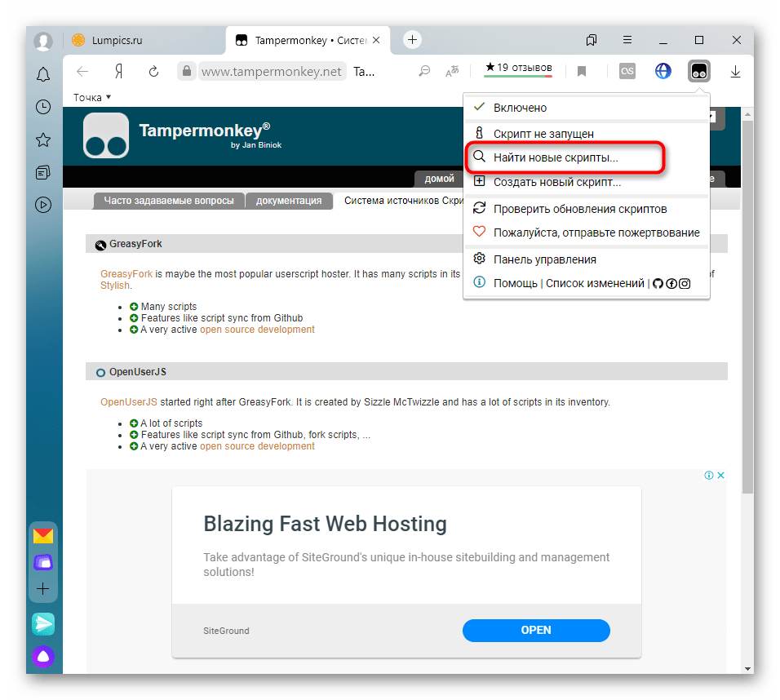Click open source development link under GreasyFork
Viewport: 780px width, 700px height.
click(257, 330)
